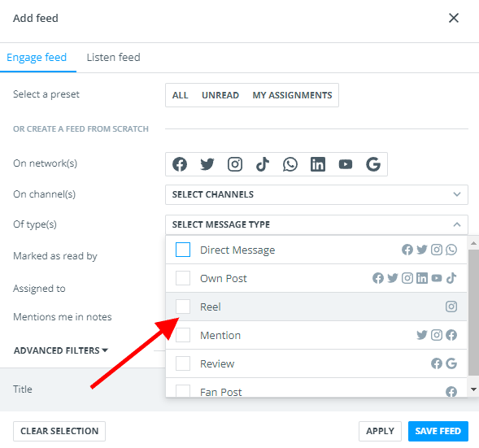Check the Direct Message checkbox
The height and width of the screenshot is (448, 479).
pos(183,250)
